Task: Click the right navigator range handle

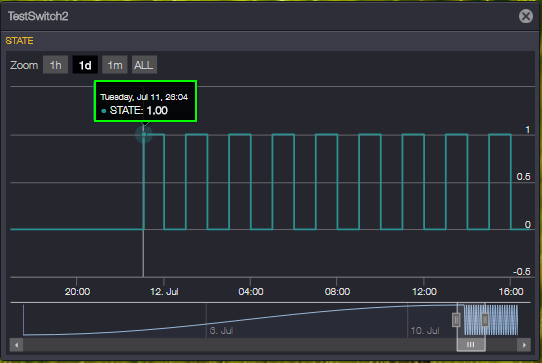Action: coord(485,319)
